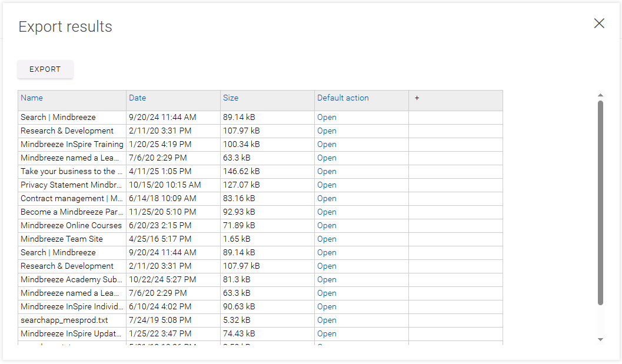This screenshot has height=364, width=622.
Task: Click the size value 5.32 kB
Action: tap(237, 320)
